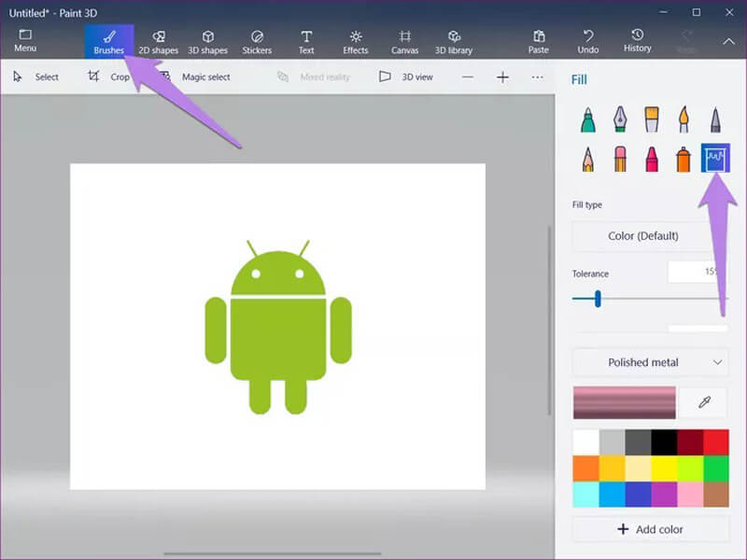Screen dimensions: 747x560
Task: Choose the light gray swatch
Action: (x=613, y=442)
